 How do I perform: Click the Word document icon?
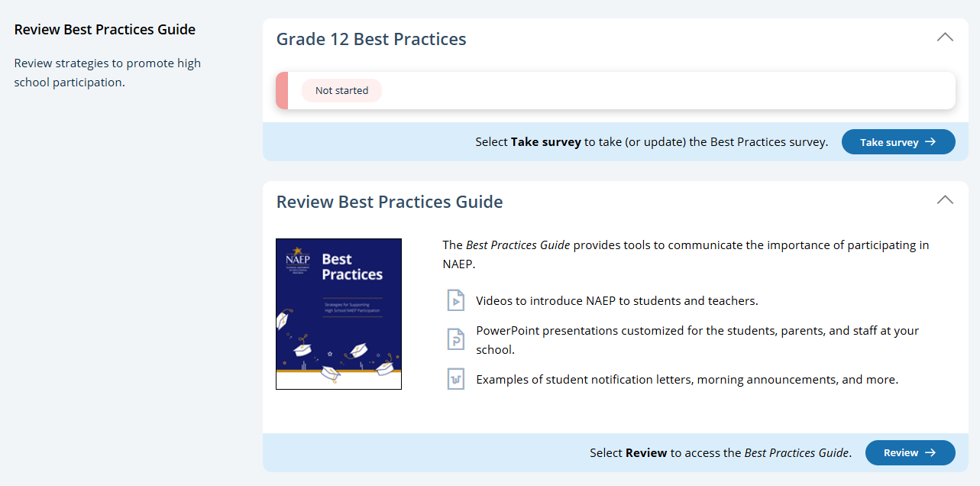455,379
